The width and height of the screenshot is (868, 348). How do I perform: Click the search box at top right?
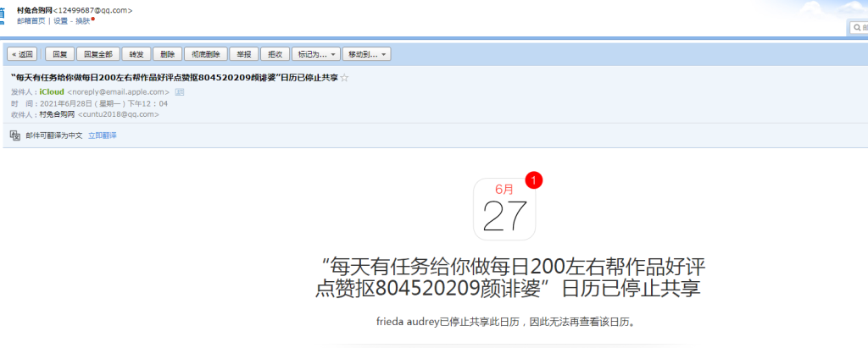pos(860,26)
